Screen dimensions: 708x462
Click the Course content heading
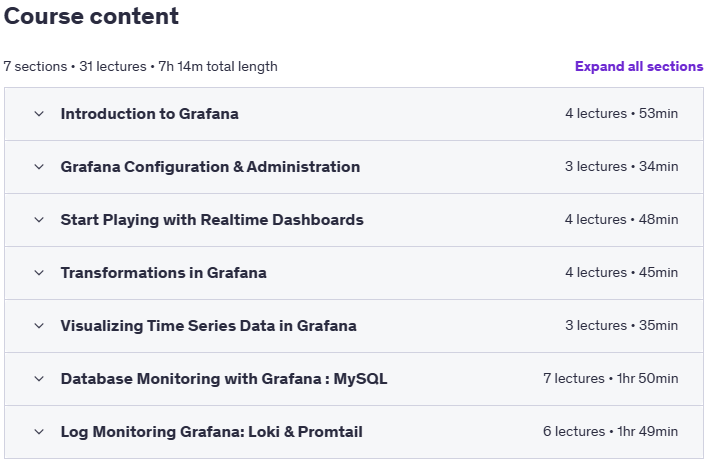pos(91,16)
